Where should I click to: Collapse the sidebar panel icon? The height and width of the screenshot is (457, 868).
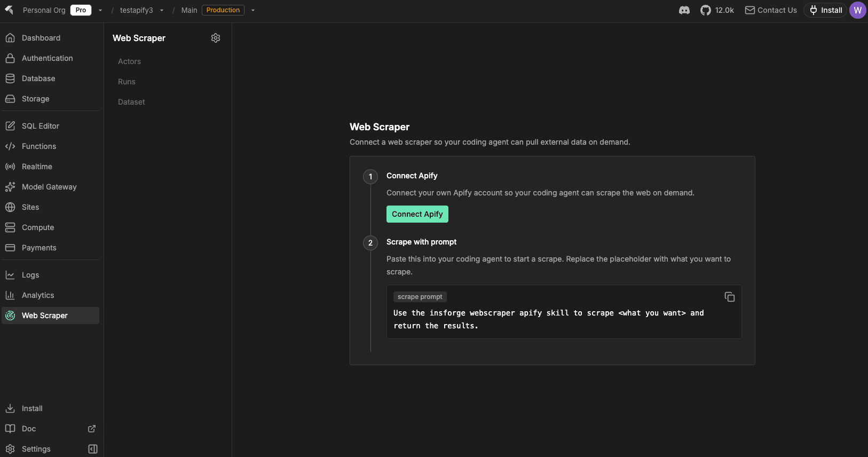coord(93,449)
